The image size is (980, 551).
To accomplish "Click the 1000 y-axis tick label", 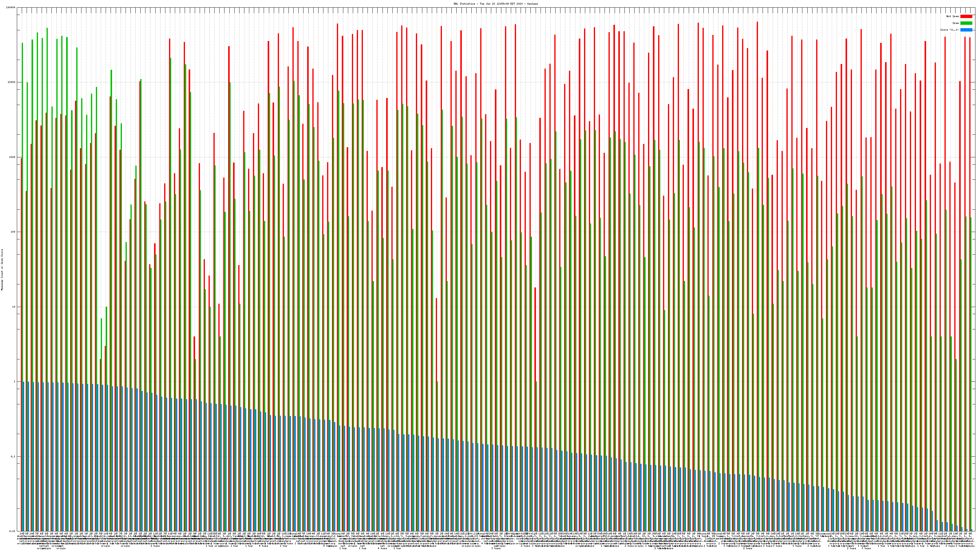I will tap(13, 157).
